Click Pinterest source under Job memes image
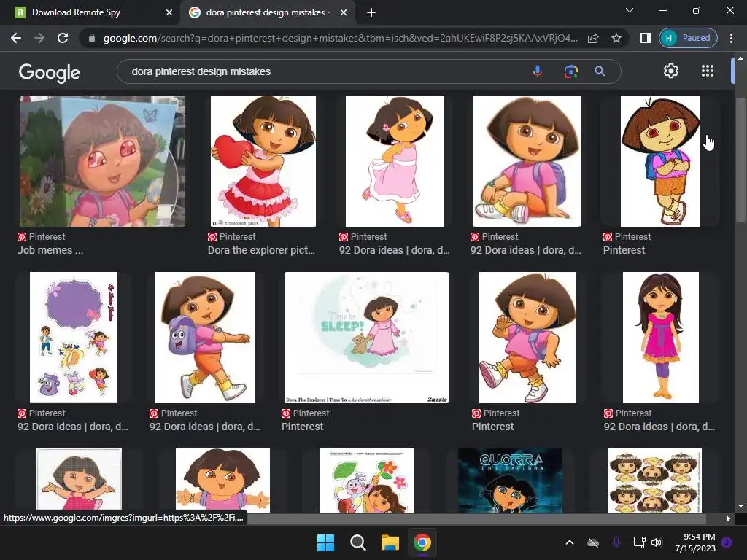 point(42,237)
